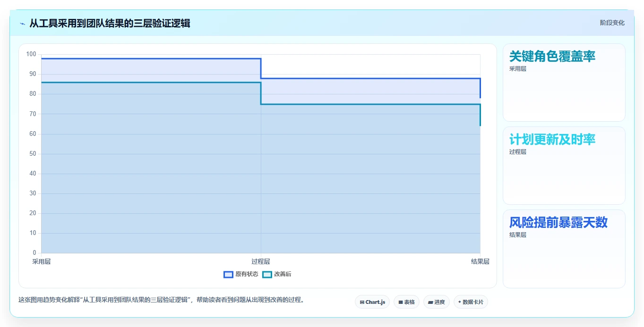The height and width of the screenshot is (327, 644).
Task: Click the 采用层 subtitle in first card
Action: (518, 69)
